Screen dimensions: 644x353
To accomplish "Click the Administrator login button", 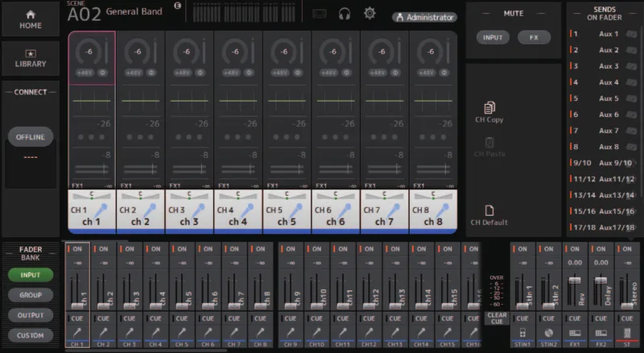I will 425,17.
